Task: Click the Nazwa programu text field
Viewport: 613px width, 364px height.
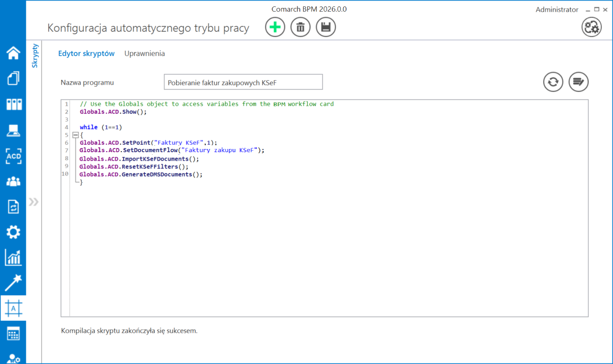Action: click(x=243, y=82)
